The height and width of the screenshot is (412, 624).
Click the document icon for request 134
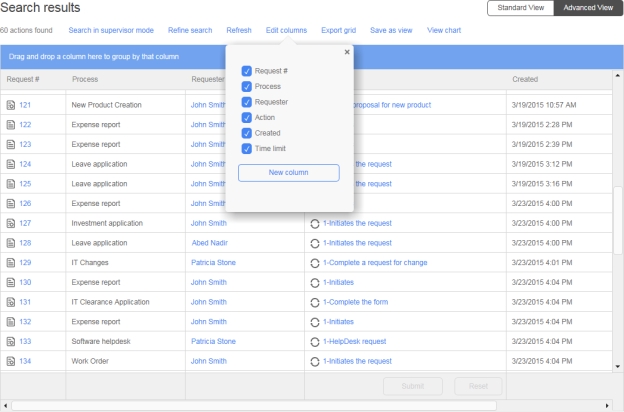(x=10, y=361)
